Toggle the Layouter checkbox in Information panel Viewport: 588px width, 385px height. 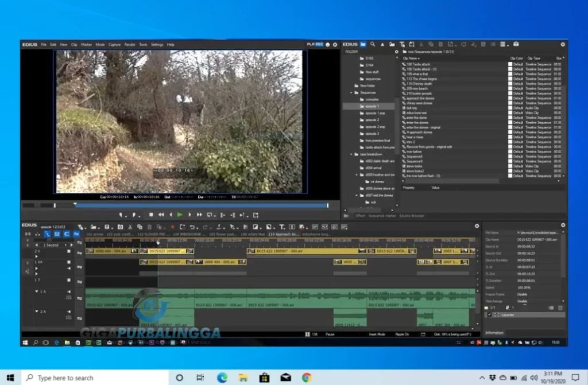click(490, 315)
